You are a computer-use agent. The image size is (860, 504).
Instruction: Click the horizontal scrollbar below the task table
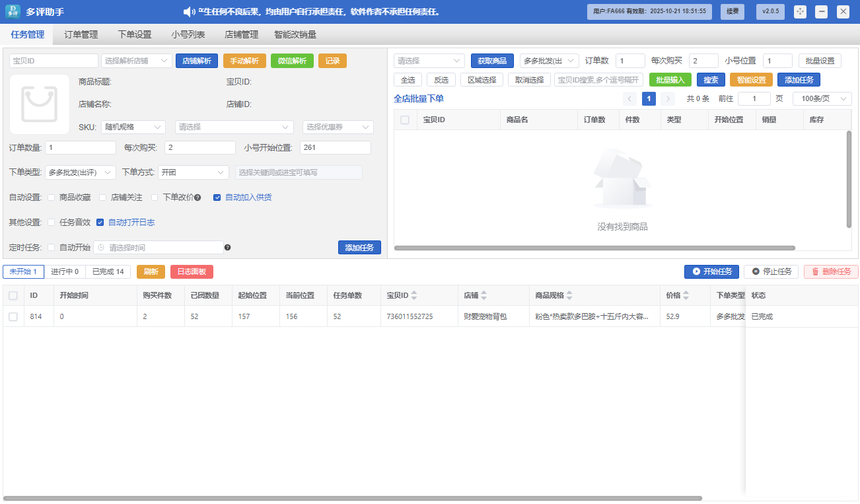click(353, 498)
